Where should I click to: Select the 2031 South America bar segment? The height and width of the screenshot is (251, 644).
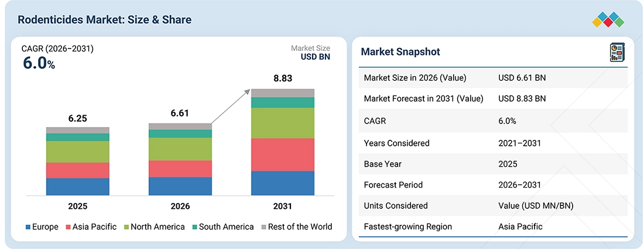(x=283, y=102)
